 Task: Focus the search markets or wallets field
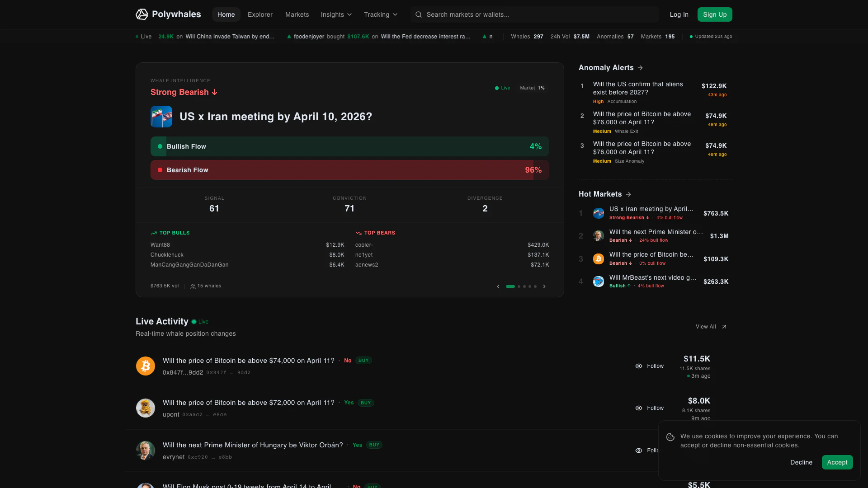click(x=534, y=14)
